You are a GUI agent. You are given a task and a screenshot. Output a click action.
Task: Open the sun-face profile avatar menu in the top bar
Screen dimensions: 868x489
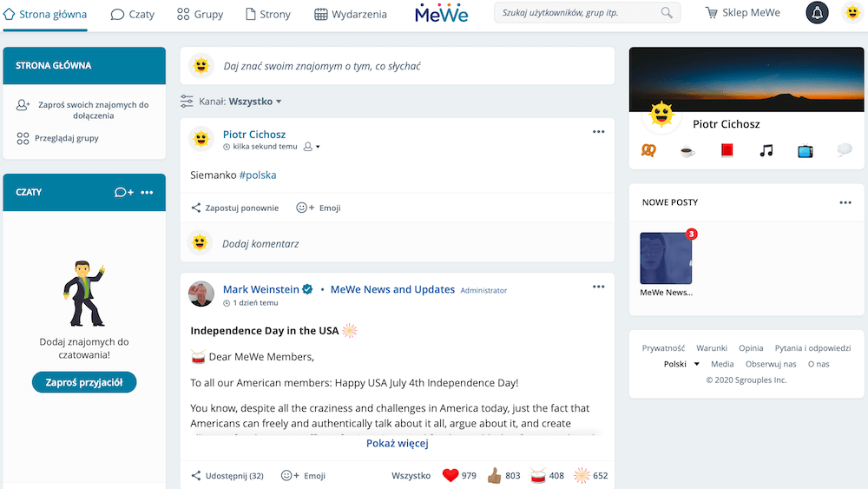click(852, 13)
